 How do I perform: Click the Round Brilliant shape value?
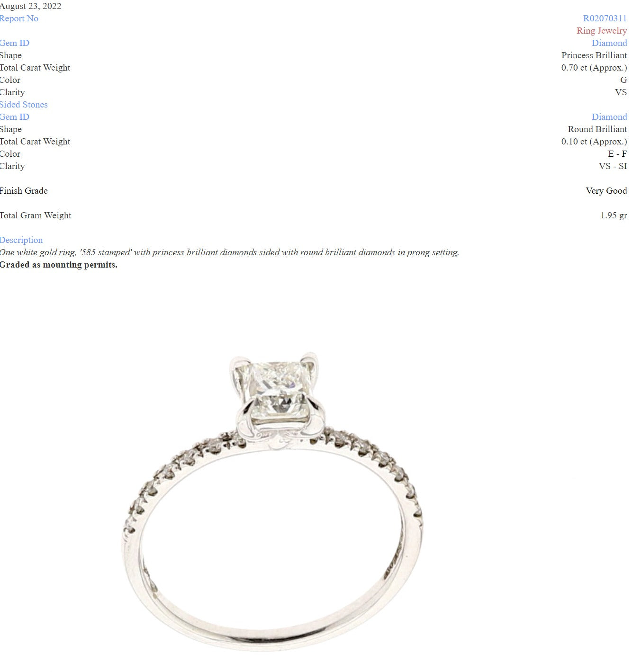pos(597,129)
